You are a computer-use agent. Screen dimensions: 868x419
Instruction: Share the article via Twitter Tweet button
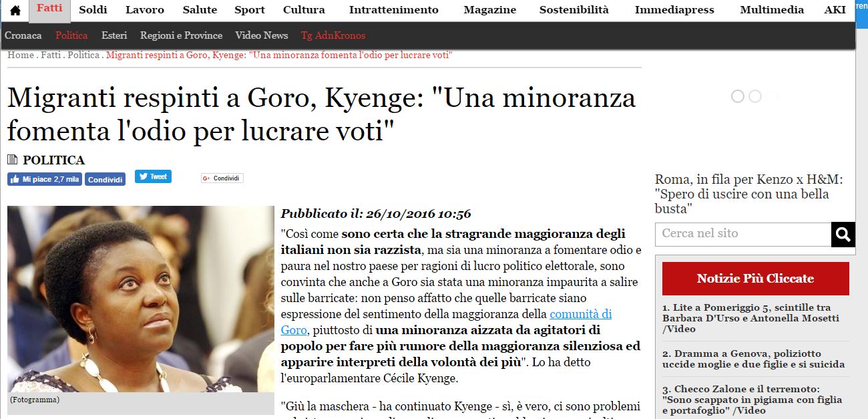153,176
